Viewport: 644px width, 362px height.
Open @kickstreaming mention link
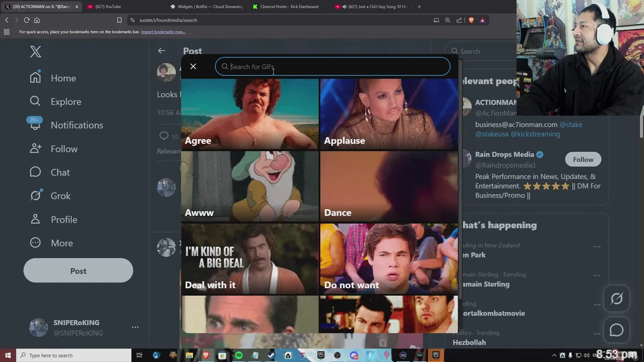click(x=535, y=134)
